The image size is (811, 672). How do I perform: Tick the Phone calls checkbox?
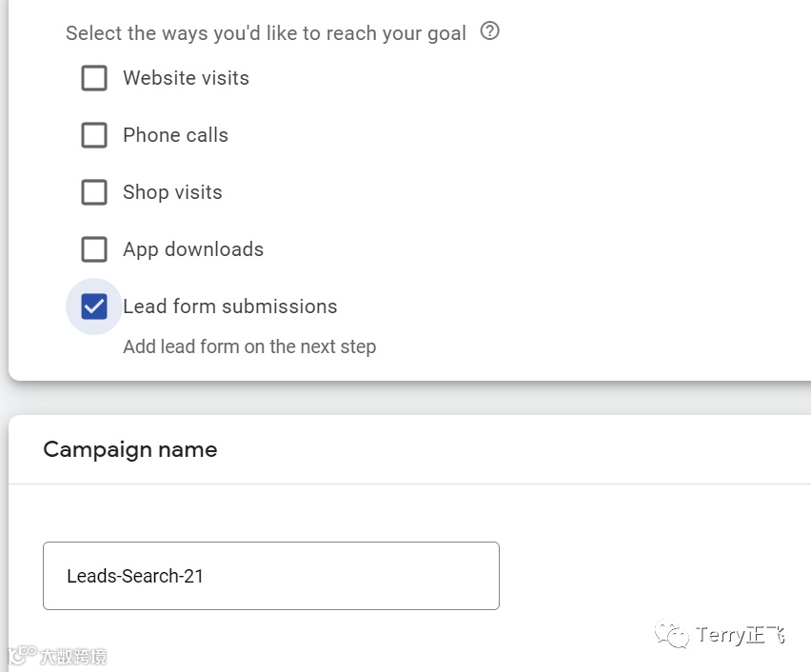94,135
